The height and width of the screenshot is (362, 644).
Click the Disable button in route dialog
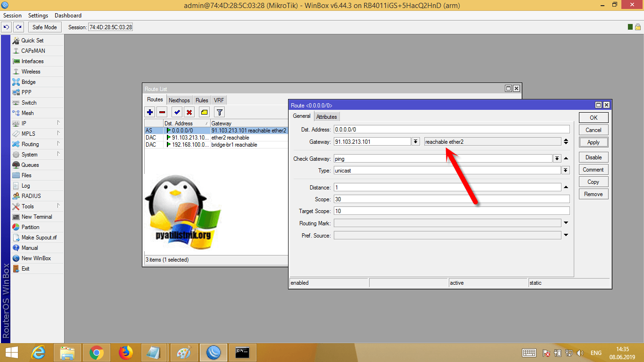click(x=594, y=157)
